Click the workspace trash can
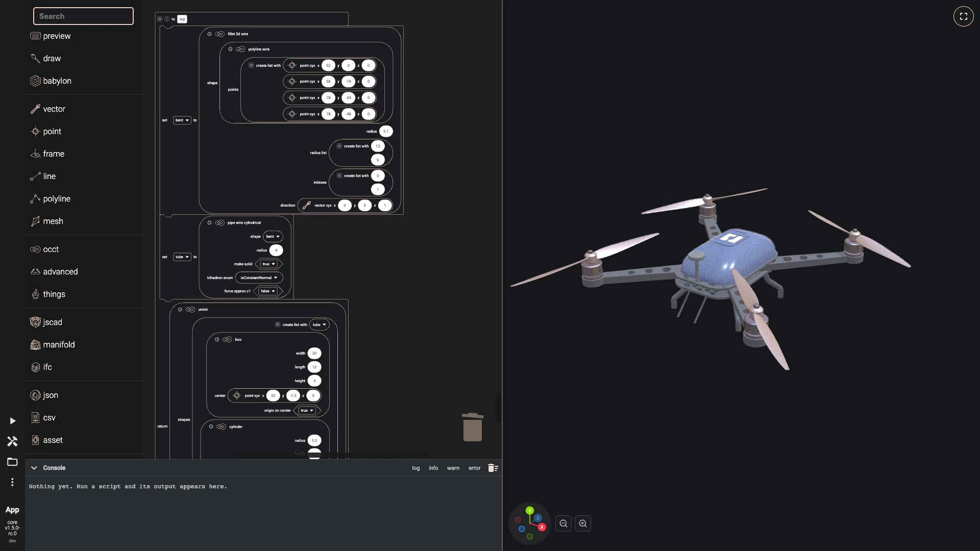This screenshot has height=551, width=980. click(473, 427)
